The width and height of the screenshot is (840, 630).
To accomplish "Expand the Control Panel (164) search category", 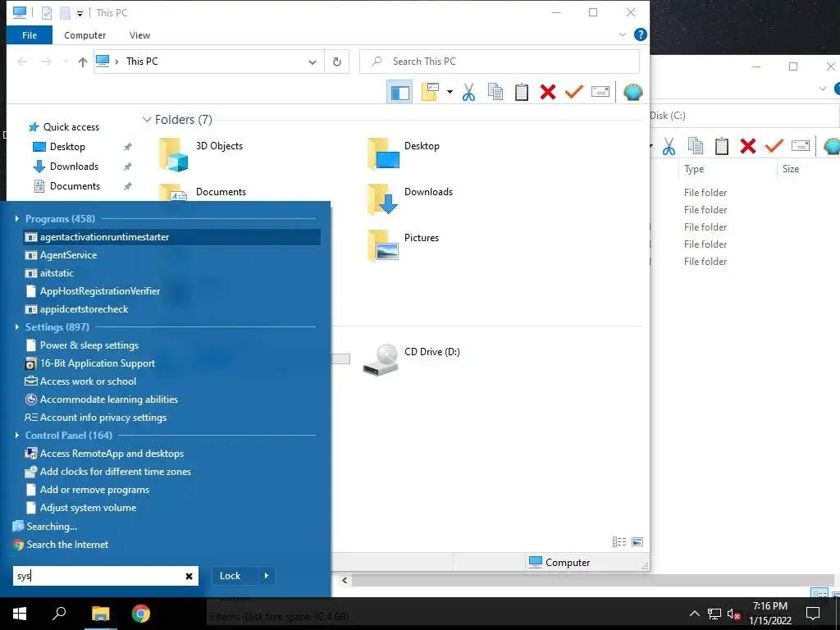I will (x=17, y=435).
